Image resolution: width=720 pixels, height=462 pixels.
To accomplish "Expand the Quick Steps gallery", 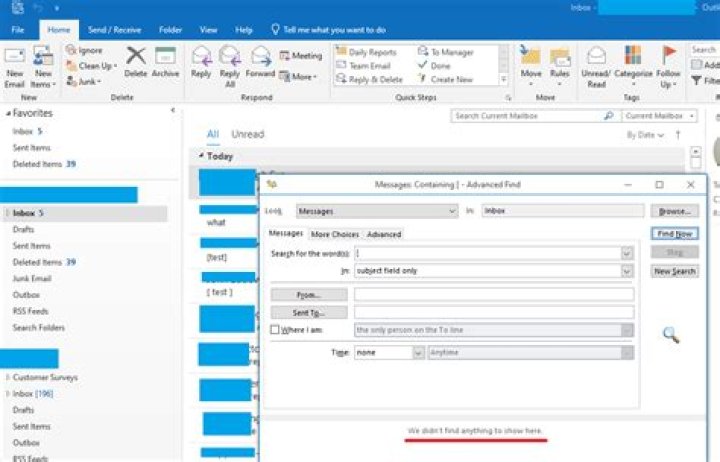I will [504, 80].
